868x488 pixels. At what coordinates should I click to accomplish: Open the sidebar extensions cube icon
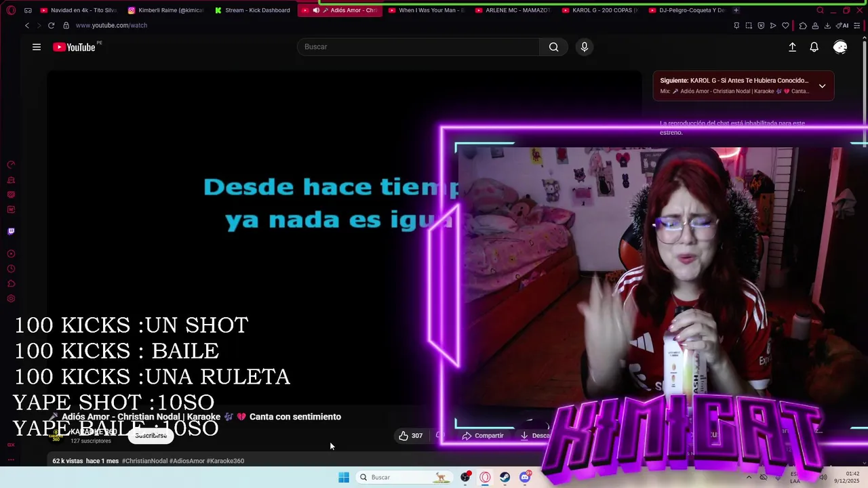[11, 283]
